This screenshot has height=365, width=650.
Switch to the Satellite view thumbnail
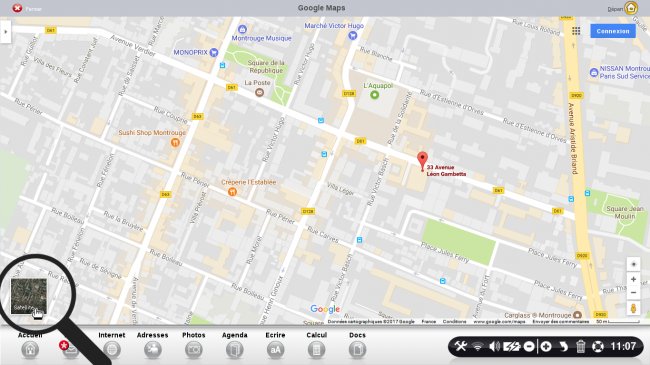pos(29,296)
